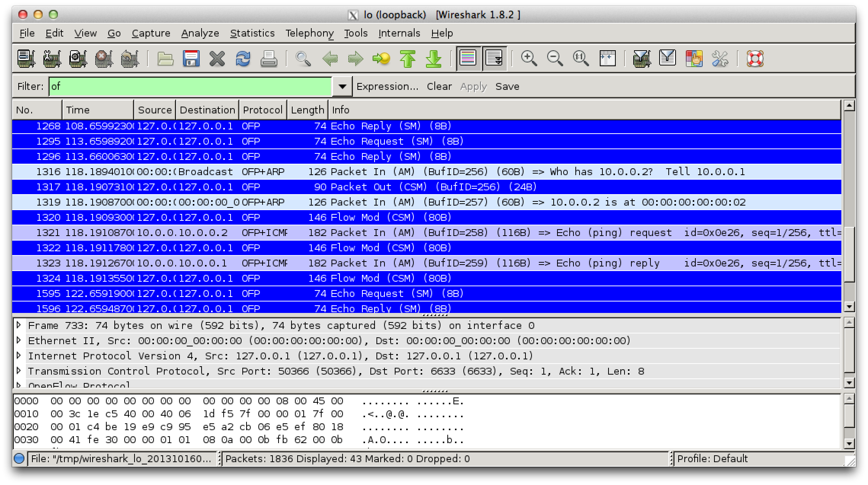Click the filter text input field
Screen dimensions: 868x485
click(x=190, y=86)
